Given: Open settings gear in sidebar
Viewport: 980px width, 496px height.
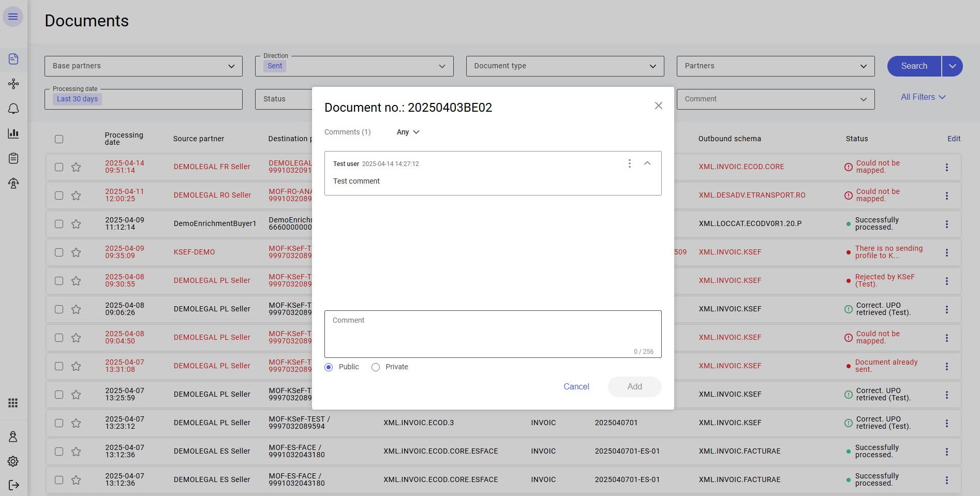Looking at the screenshot, I should [x=13, y=461].
